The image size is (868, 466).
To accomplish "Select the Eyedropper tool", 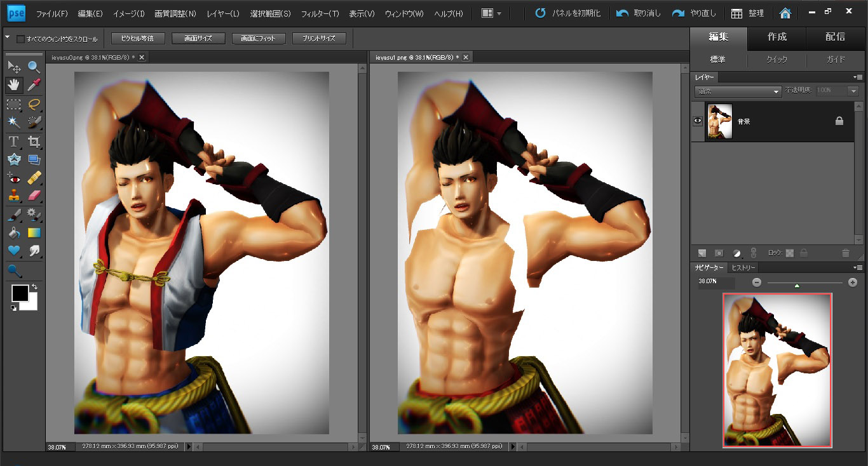I will [34, 85].
